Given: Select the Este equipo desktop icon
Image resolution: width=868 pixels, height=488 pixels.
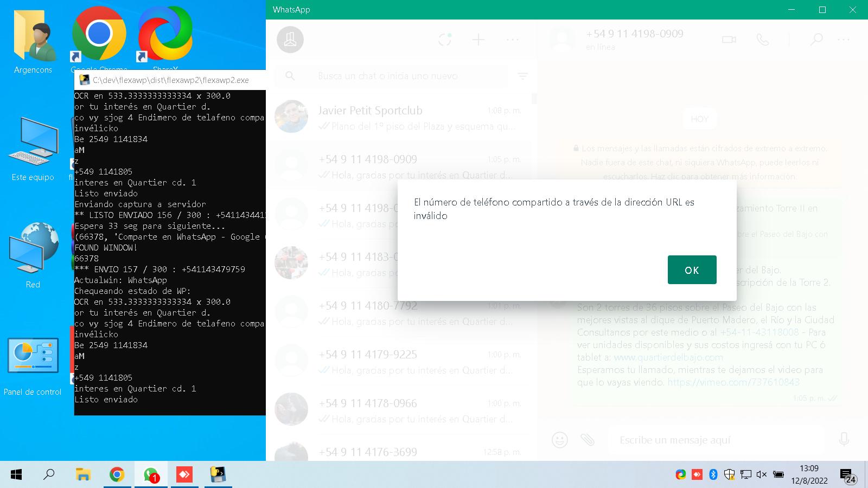Looking at the screenshot, I should [33, 149].
